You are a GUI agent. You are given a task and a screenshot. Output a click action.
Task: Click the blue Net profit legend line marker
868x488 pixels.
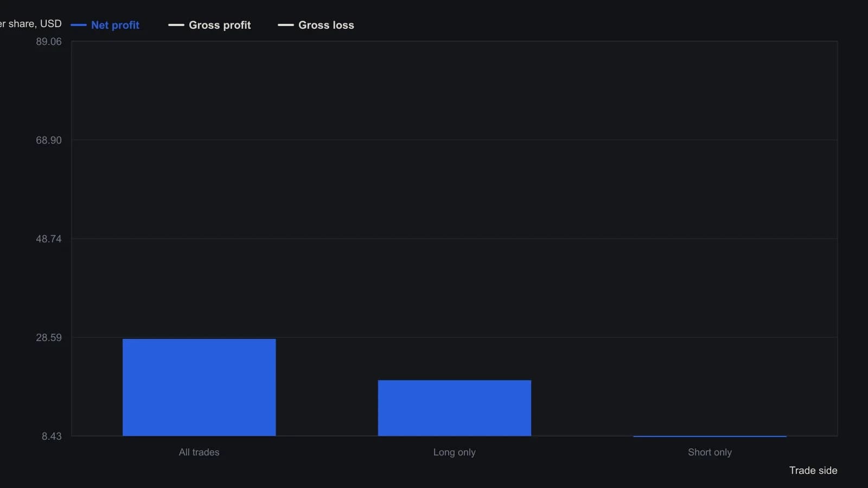pyautogui.click(x=79, y=25)
